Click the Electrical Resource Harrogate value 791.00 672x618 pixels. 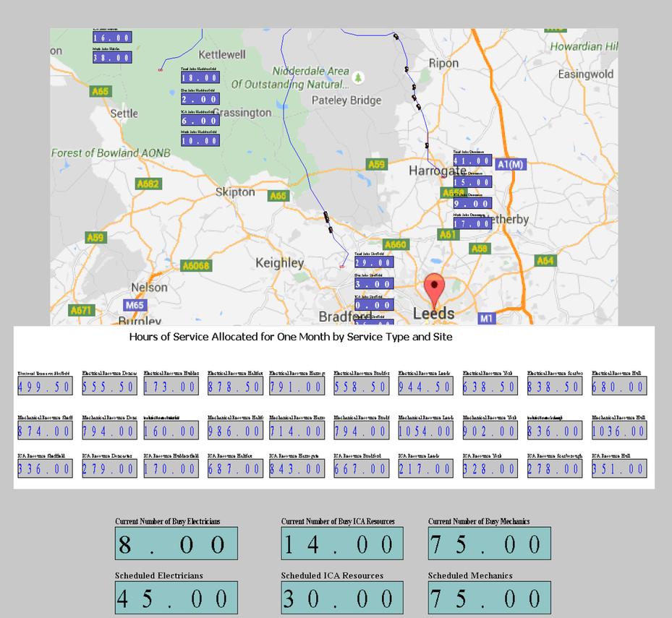[297, 386]
